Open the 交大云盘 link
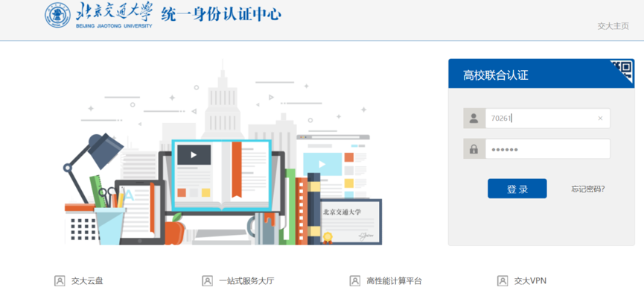This screenshot has height=290, width=644. [x=86, y=281]
